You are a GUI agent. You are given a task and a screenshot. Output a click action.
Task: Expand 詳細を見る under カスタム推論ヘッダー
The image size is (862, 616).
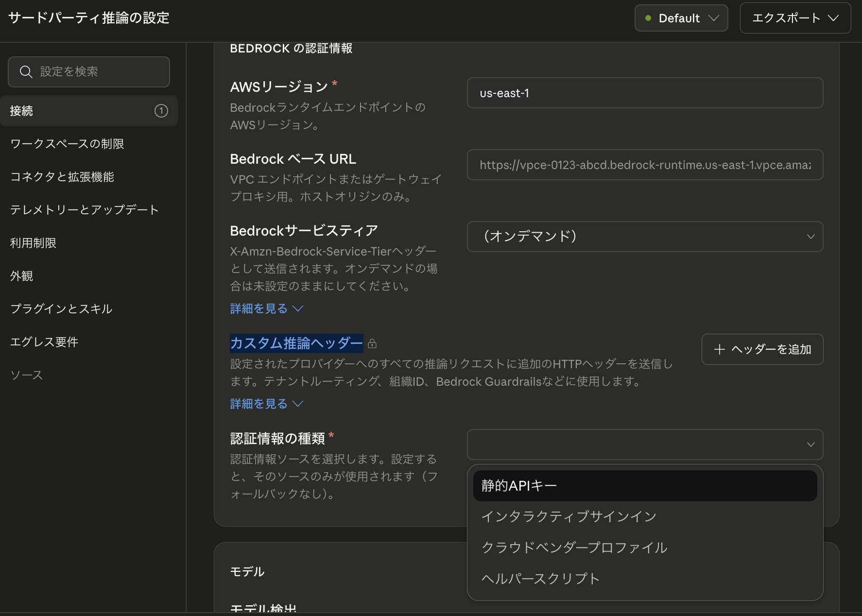267,404
